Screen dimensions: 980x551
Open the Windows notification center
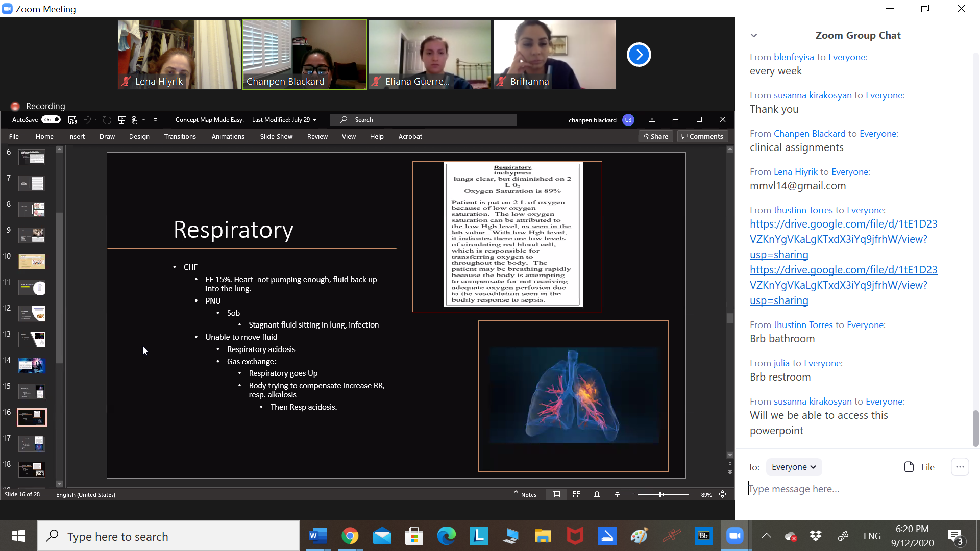coord(955,536)
